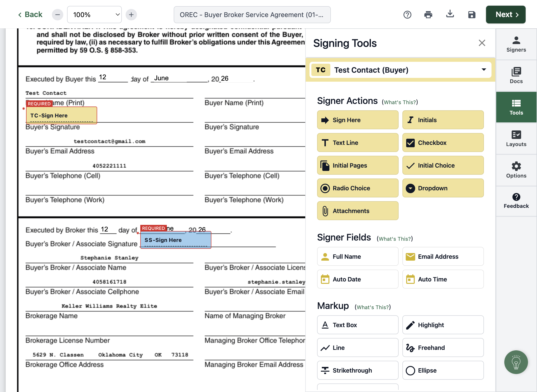Click the Next button
Image resolution: width=537 pixels, height=392 pixels.
(x=506, y=14)
